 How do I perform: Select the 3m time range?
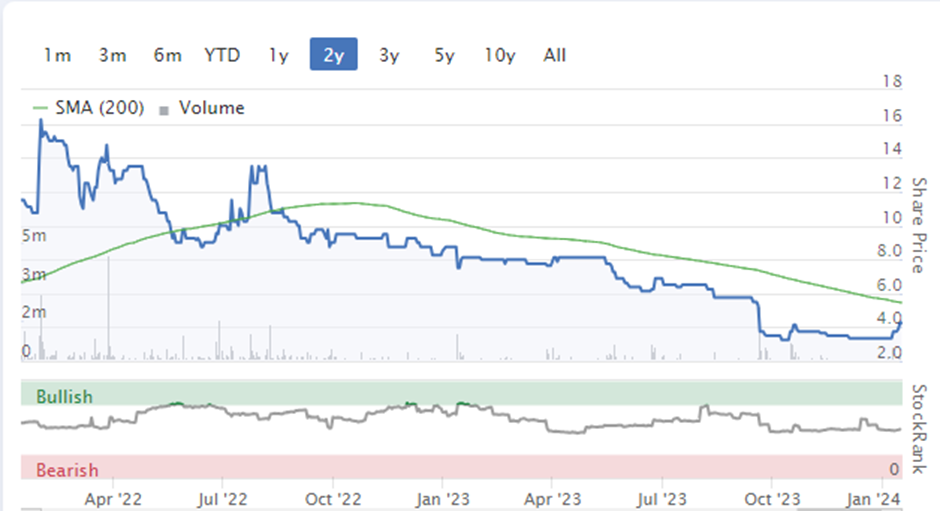113,55
